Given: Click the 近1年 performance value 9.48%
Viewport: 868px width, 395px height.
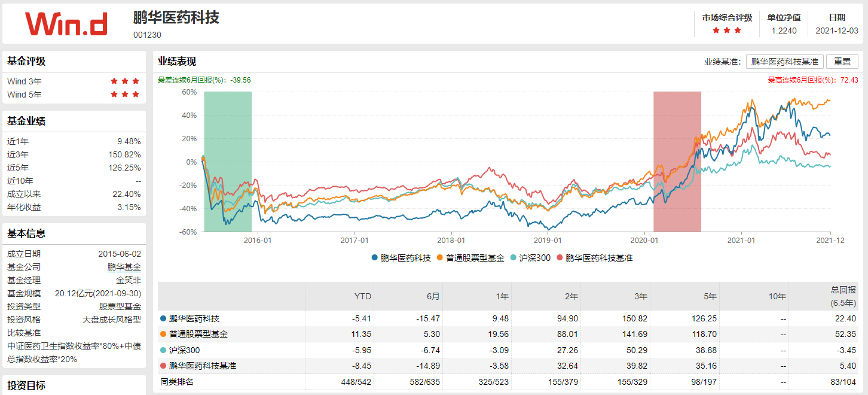Looking at the screenshot, I should pyautogui.click(x=129, y=142).
